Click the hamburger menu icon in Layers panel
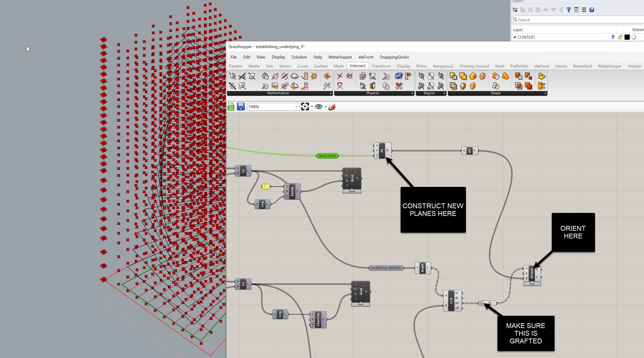 point(584,10)
